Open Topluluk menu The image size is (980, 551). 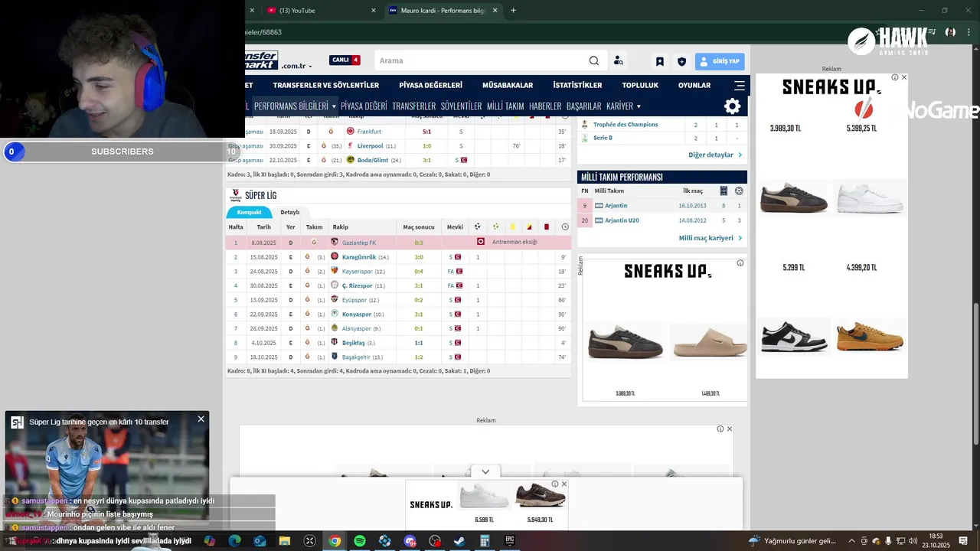coord(640,85)
